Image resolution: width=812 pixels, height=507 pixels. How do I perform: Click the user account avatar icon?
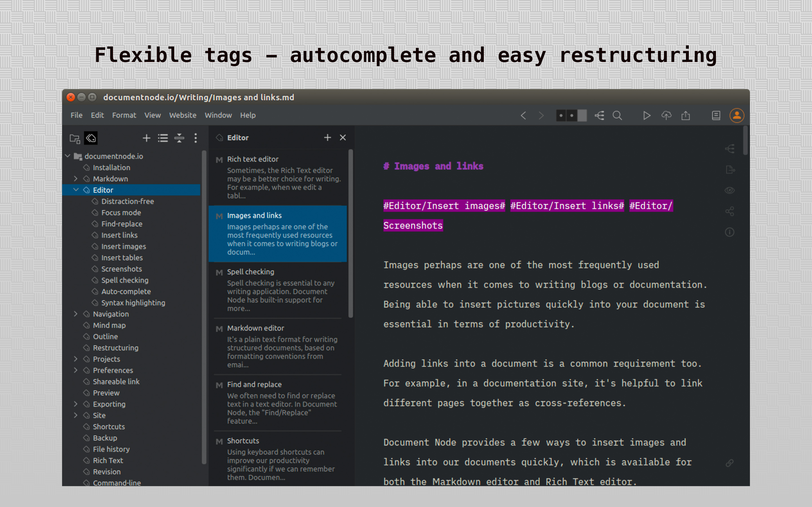click(737, 115)
